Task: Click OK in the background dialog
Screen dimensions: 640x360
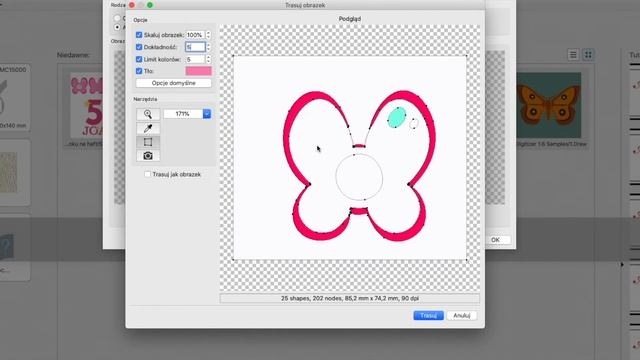Action: pyautogui.click(x=495, y=240)
